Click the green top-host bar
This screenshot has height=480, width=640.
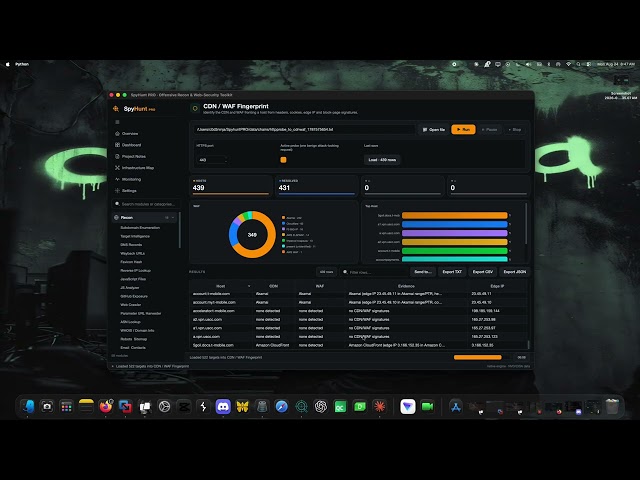click(455, 251)
